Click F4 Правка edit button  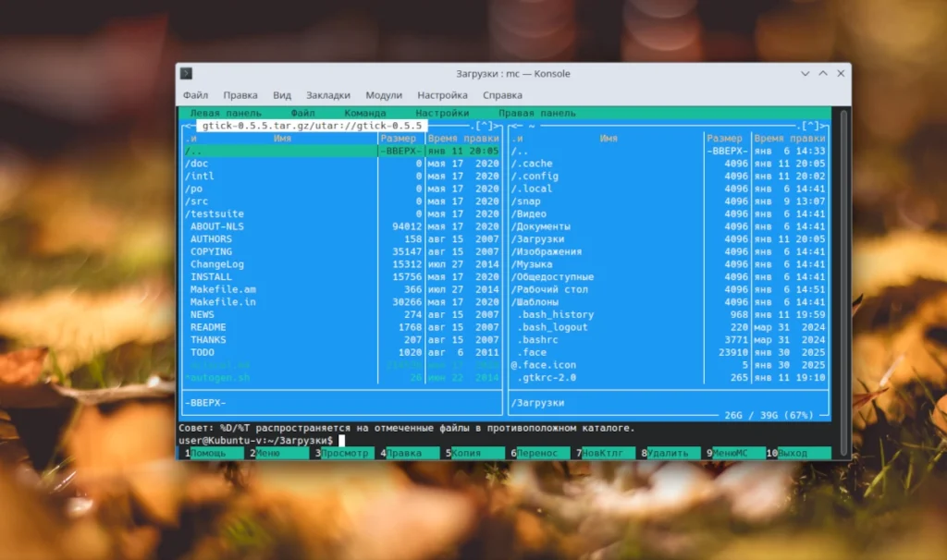[x=410, y=453]
